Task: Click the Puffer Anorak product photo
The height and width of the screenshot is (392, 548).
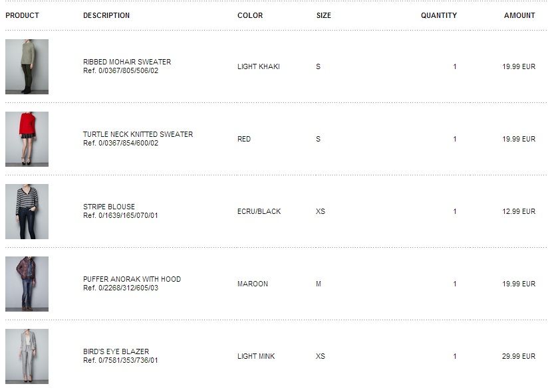Action: (x=27, y=284)
